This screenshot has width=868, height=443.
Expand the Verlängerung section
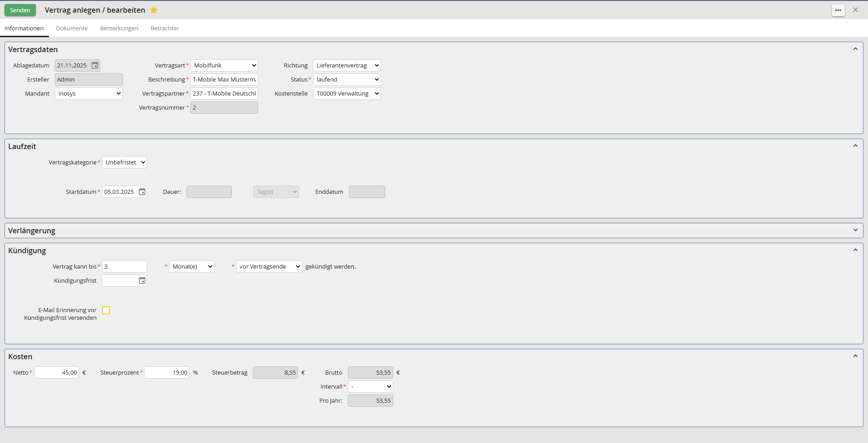tap(855, 230)
